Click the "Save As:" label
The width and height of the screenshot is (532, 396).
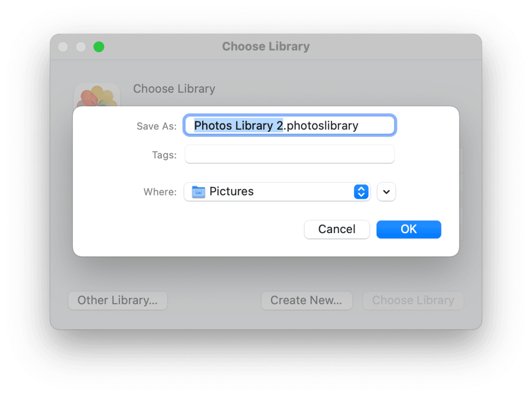[x=157, y=126]
